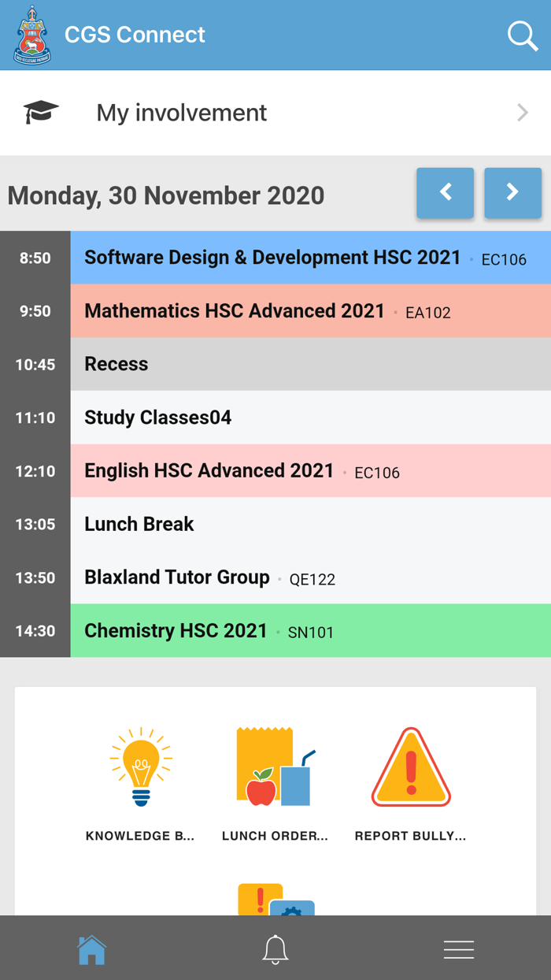Image resolution: width=551 pixels, height=980 pixels.
Task: Open the hamburger menu
Action: [459, 948]
